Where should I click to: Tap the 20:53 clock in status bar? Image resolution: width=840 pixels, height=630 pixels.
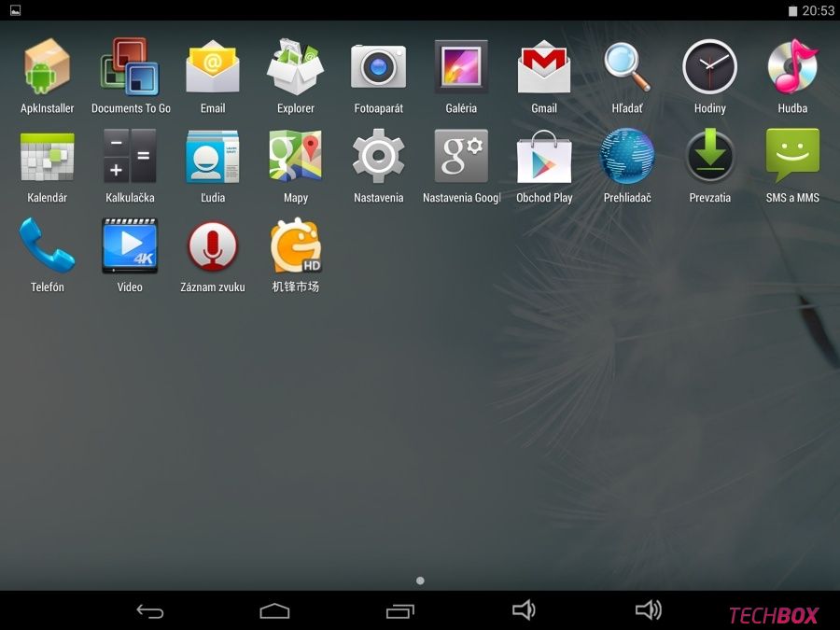click(x=818, y=10)
